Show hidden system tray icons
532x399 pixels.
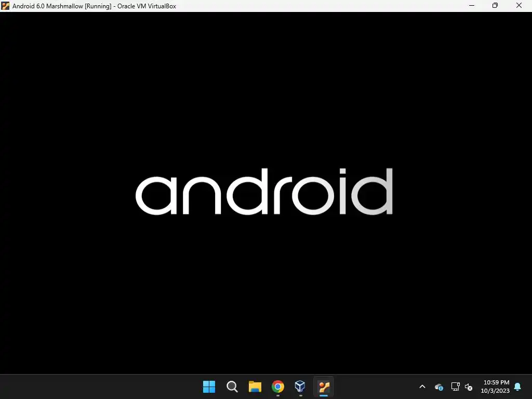[x=422, y=387]
